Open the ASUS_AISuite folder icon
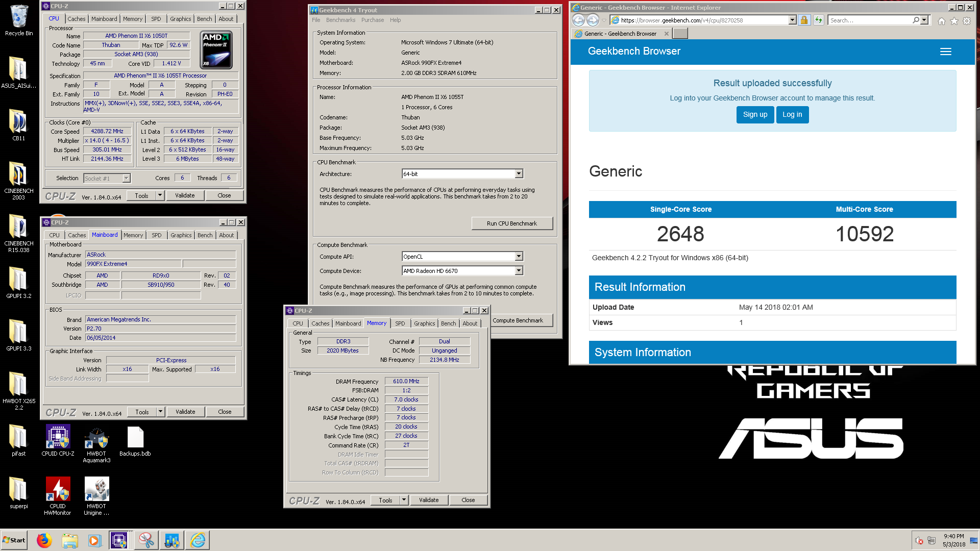Image resolution: width=980 pixels, height=551 pixels. (19, 72)
